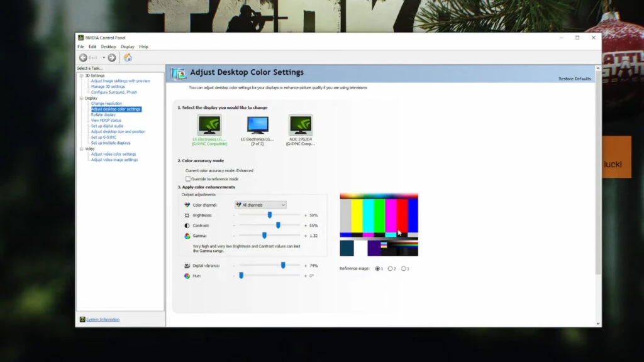644x362 pixels.
Task: Select reference image 3 radio button
Action: pos(403,268)
